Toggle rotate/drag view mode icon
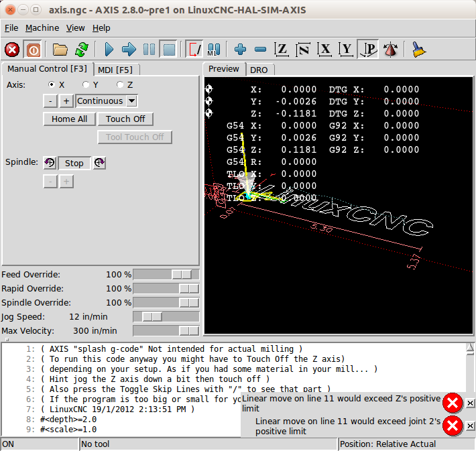Screen dimensions: 476x451 point(390,50)
